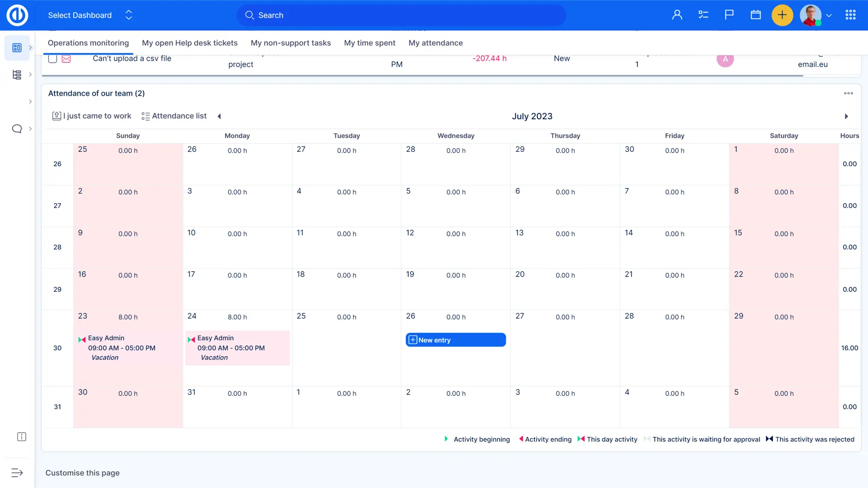
Task: Expand the Select Dashboard dropdown
Action: click(x=129, y=15)
